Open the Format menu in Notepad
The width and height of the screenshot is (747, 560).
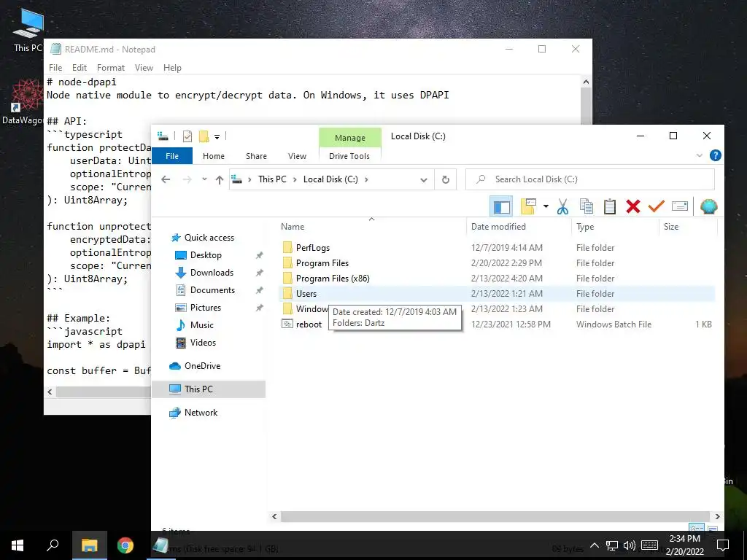(x=111, y=68)
